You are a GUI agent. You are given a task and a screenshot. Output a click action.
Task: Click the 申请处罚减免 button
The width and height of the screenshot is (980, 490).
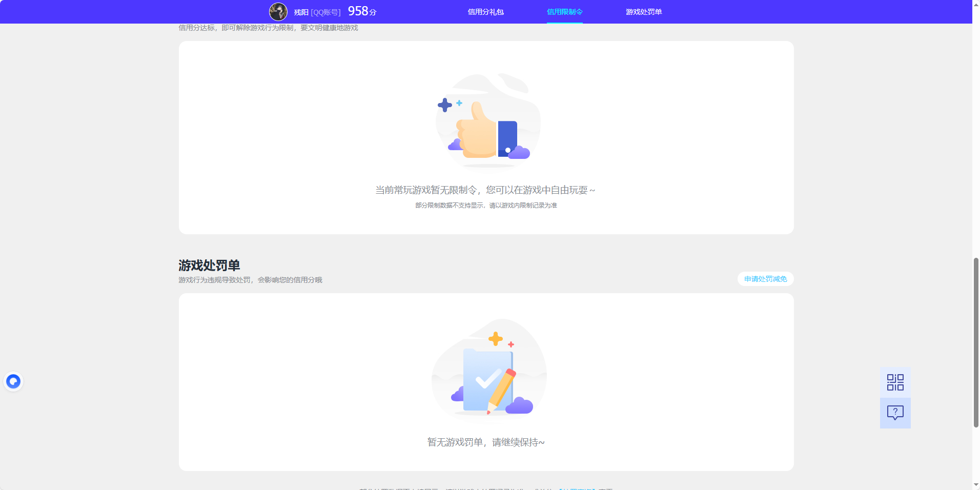coord(765,279)
